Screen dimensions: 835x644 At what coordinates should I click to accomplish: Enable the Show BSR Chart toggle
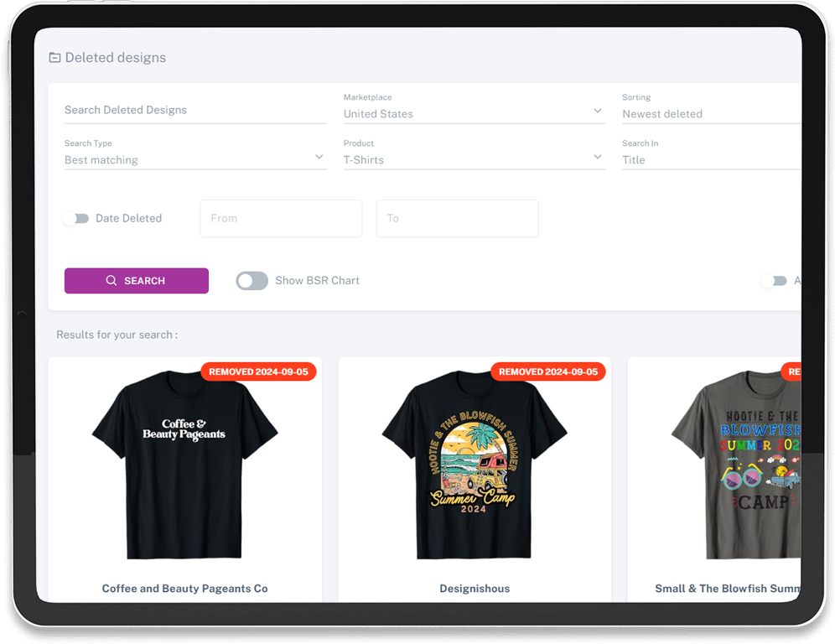(252, 281)
